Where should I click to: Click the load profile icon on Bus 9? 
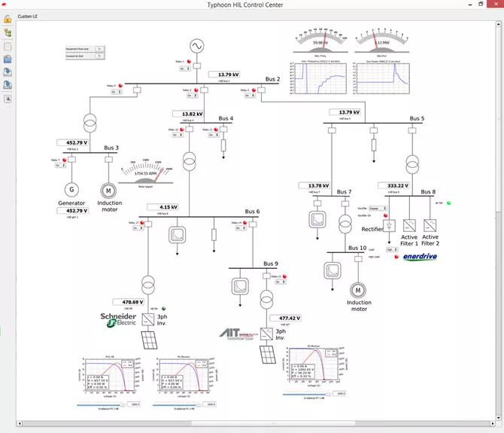coord(240,286)
